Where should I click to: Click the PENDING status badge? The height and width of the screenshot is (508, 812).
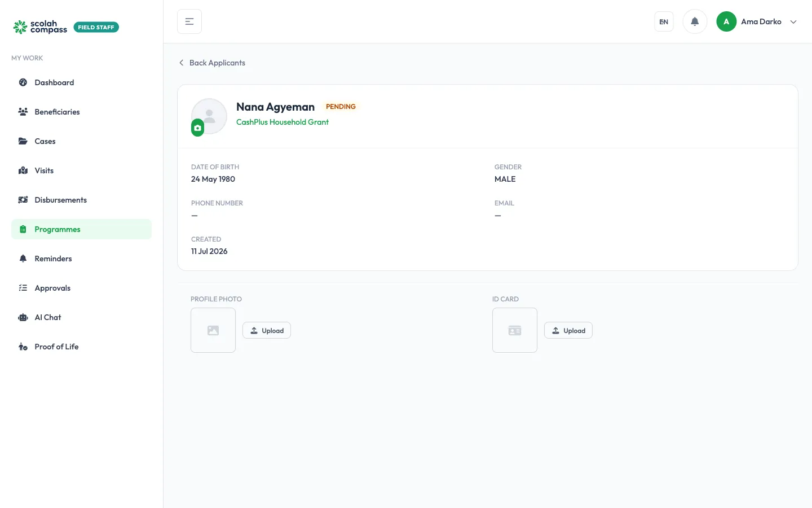tap(341, 107)
